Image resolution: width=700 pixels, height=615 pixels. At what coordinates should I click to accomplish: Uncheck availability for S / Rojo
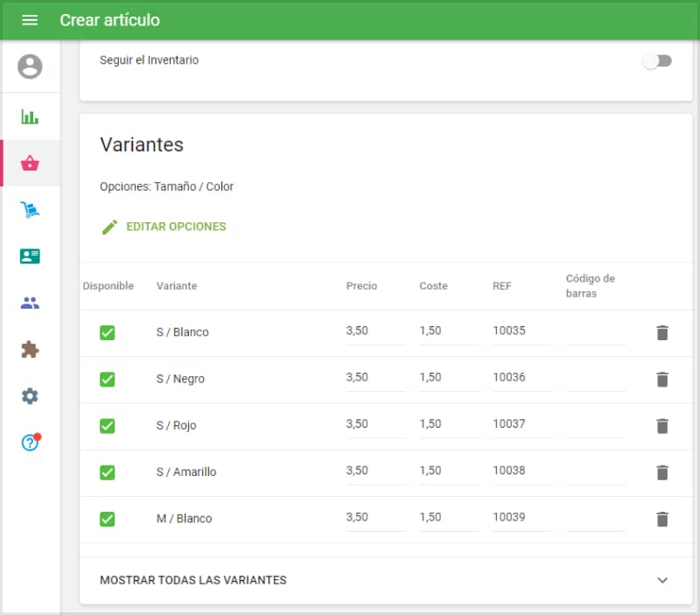(x=108, y=425)
